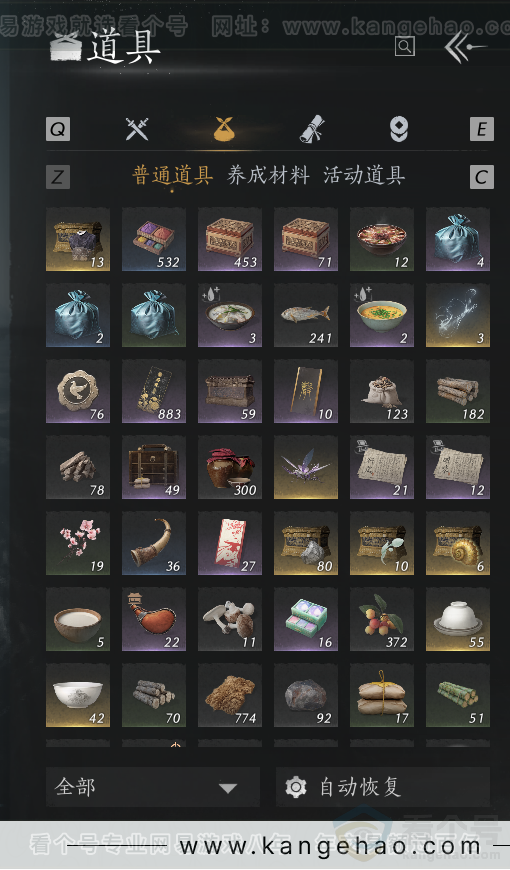Screen dimensions: 510x870
Task: Open the scroll category icon
Action: click(x=312, y=129)
